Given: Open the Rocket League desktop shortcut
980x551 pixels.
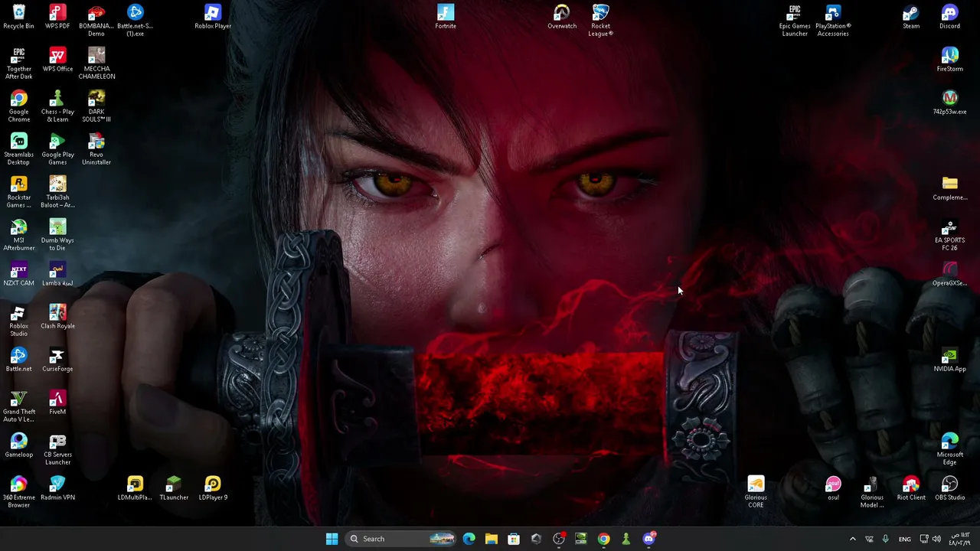Looking at the screenshot, I should coord(600,21).
